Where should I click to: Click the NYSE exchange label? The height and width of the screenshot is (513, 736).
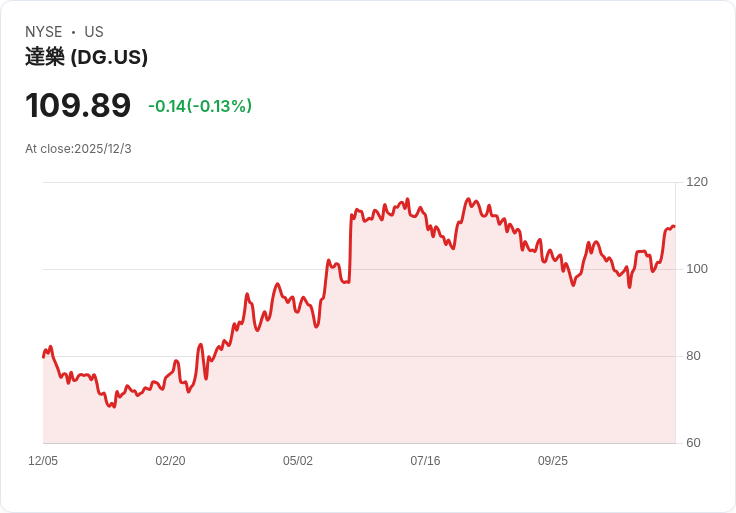point(44,32)
